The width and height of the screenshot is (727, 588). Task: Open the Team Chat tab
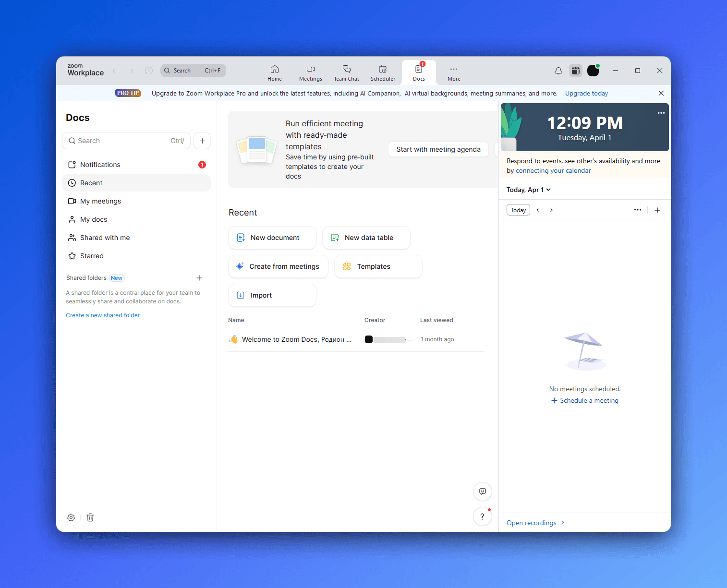click(347, 72)
